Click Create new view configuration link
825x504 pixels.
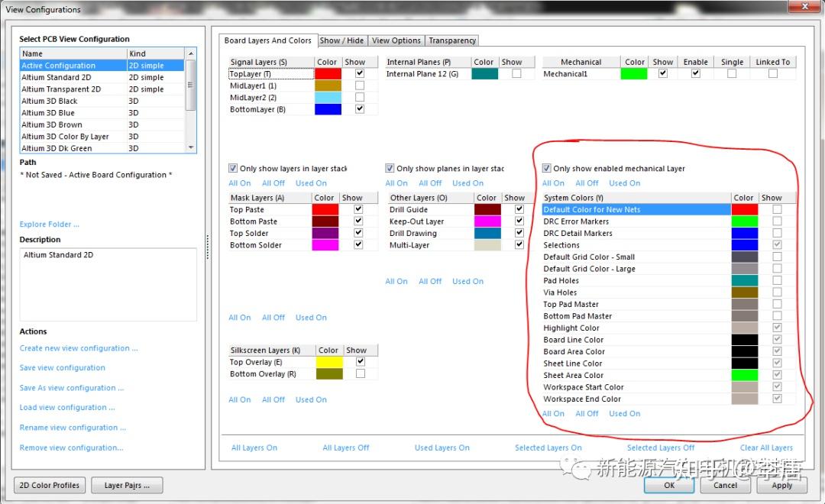click(x=79, y=348)
